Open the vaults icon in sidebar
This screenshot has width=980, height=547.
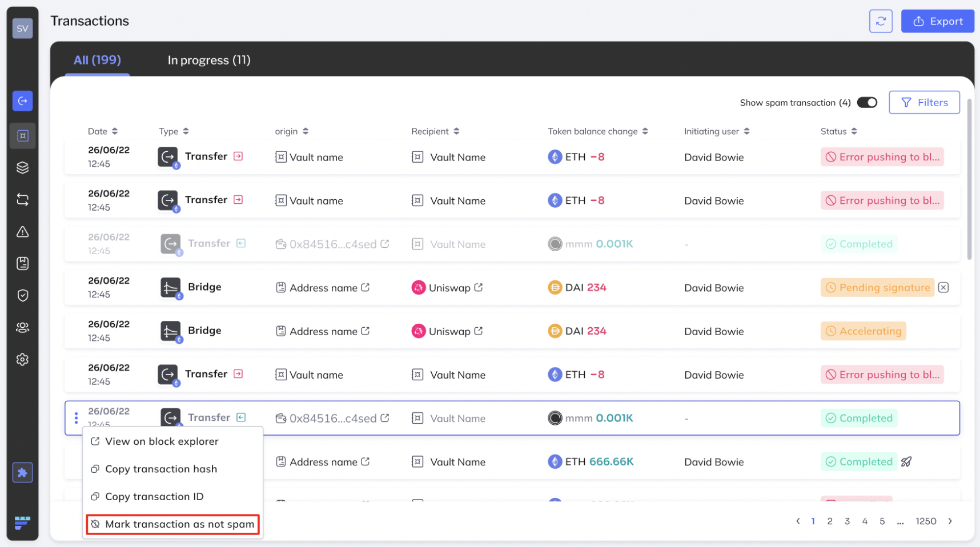click(22, 136)
